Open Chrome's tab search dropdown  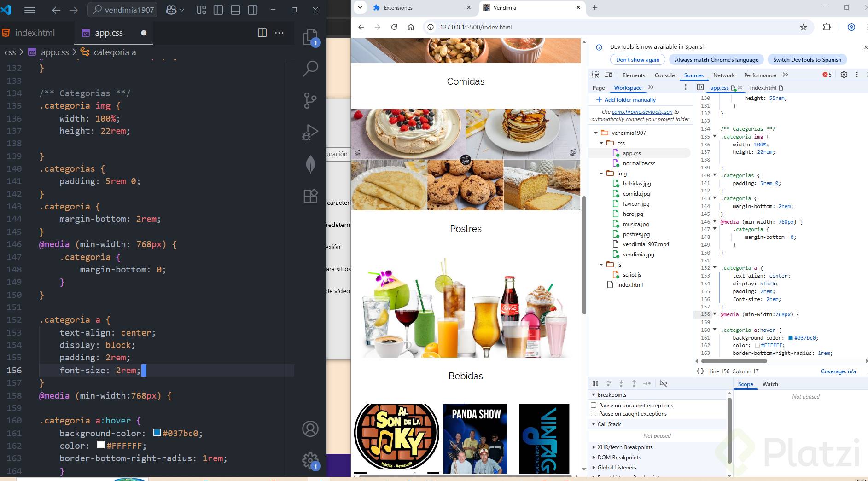point(360,7)
